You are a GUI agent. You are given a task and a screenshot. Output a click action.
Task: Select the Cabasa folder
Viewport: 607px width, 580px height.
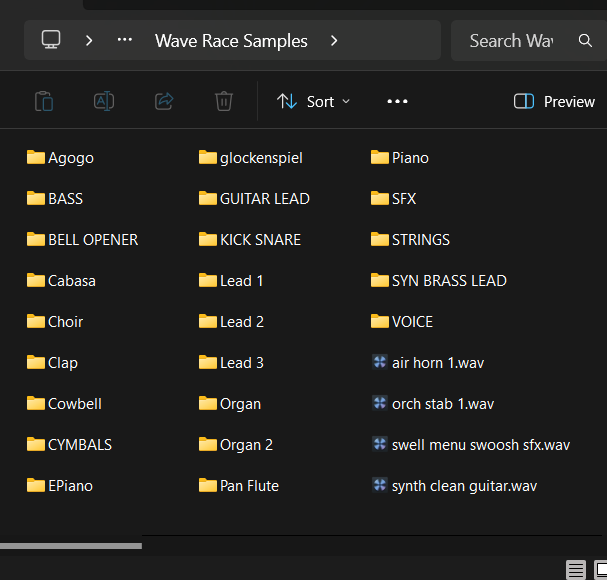pos(61,281)
